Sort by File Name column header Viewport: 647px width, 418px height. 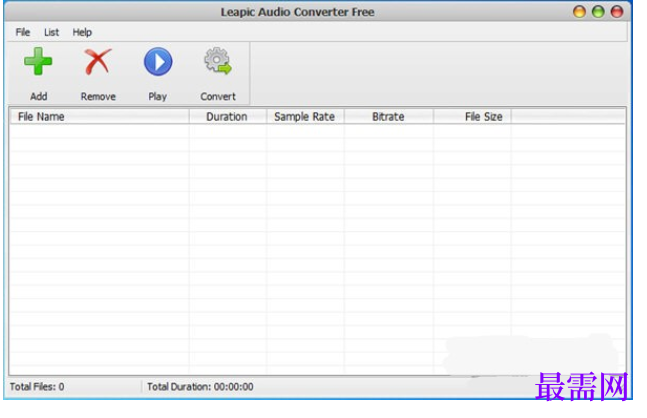coord(99,117)
